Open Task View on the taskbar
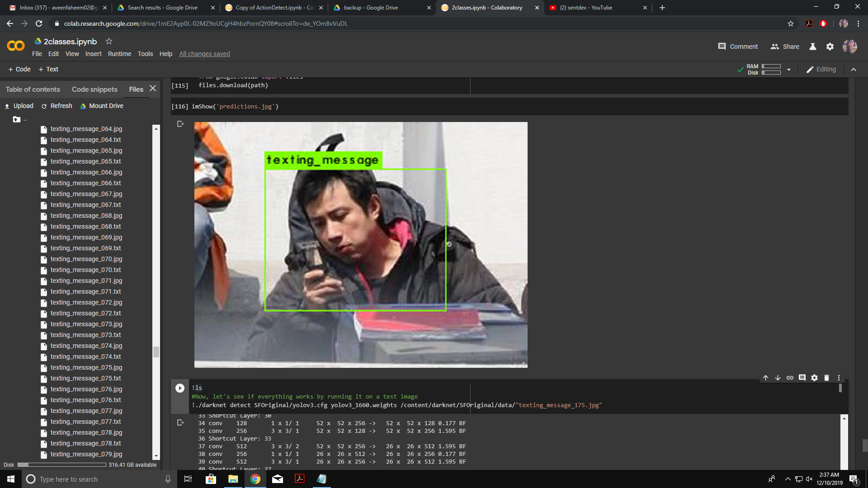The image size is (868, 488). (188, 479)
